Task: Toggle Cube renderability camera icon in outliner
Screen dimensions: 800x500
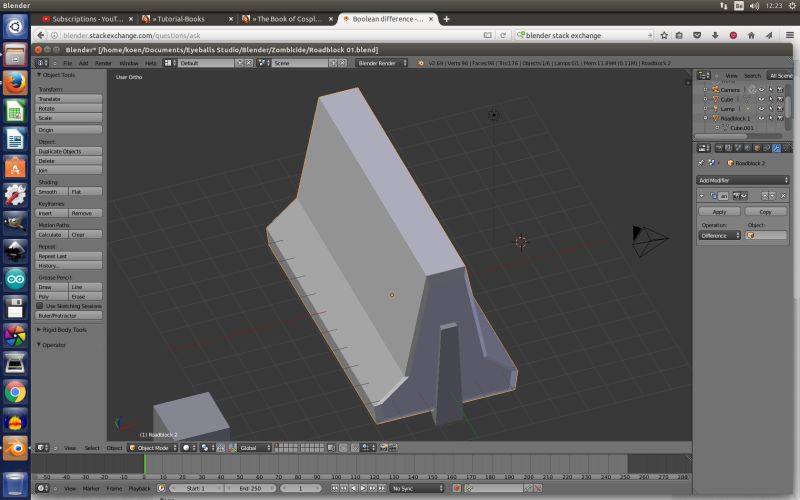Action: (x=780, y=99)
